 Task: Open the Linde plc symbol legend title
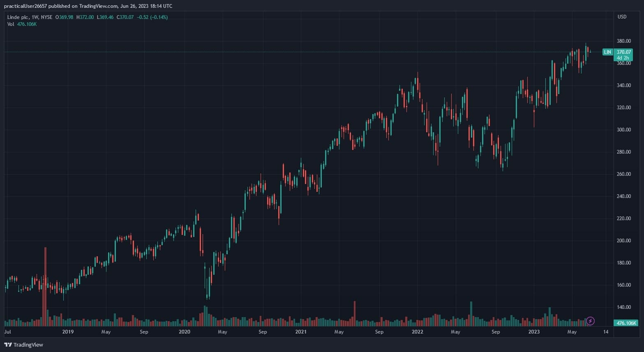18,17
